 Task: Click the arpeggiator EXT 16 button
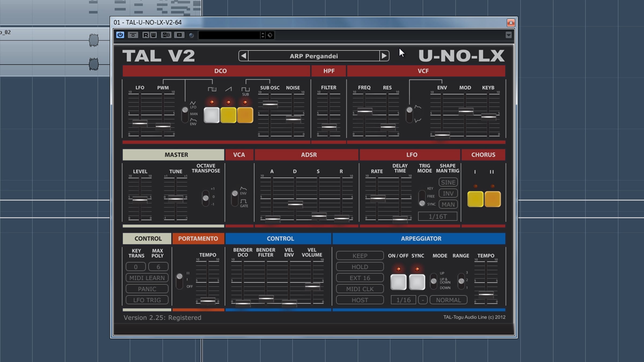coord(360,278)
